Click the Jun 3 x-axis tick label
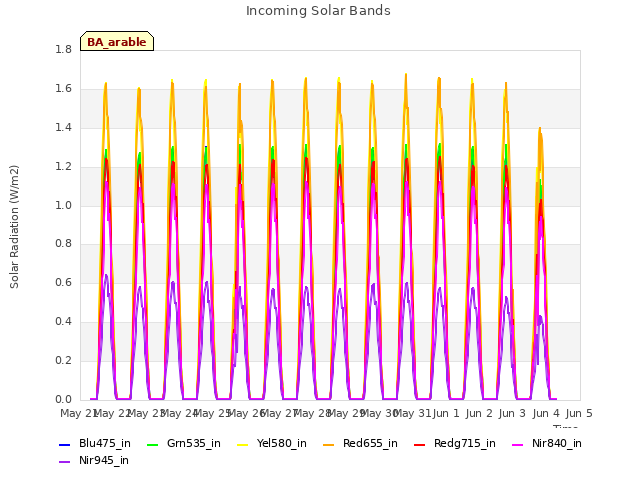Image resolution: width=640 pixels, height=480 pixels. [512, 413]
